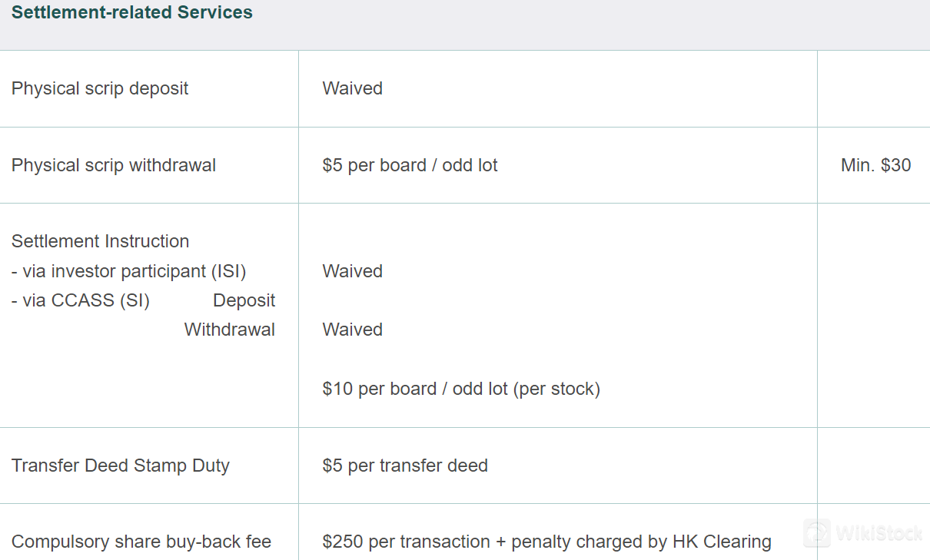Click the Transfer Deed Stamp Duty label

[x=121, y=466]
